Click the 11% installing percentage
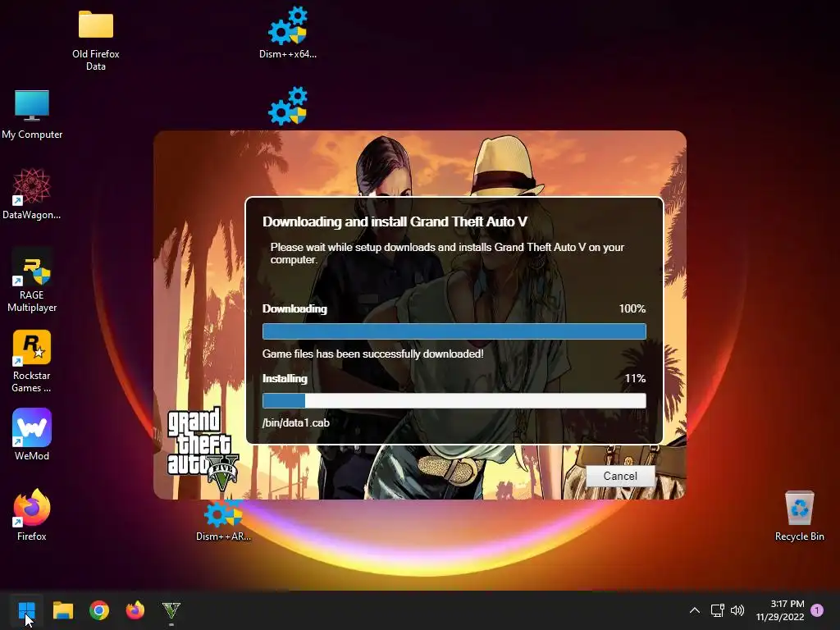The height and width of the screenshot is (630, 840). coord(636,378)
